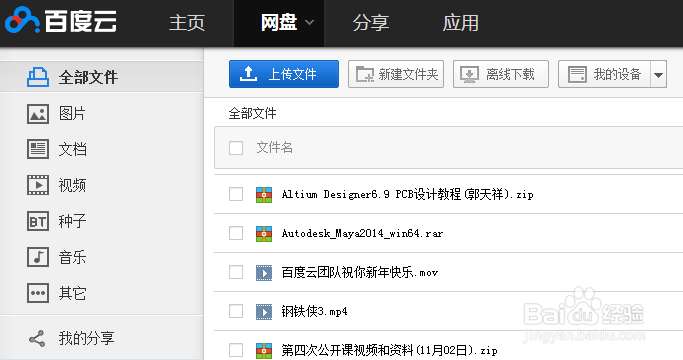Expand the 网盘 tab chevron

point(309,23)
